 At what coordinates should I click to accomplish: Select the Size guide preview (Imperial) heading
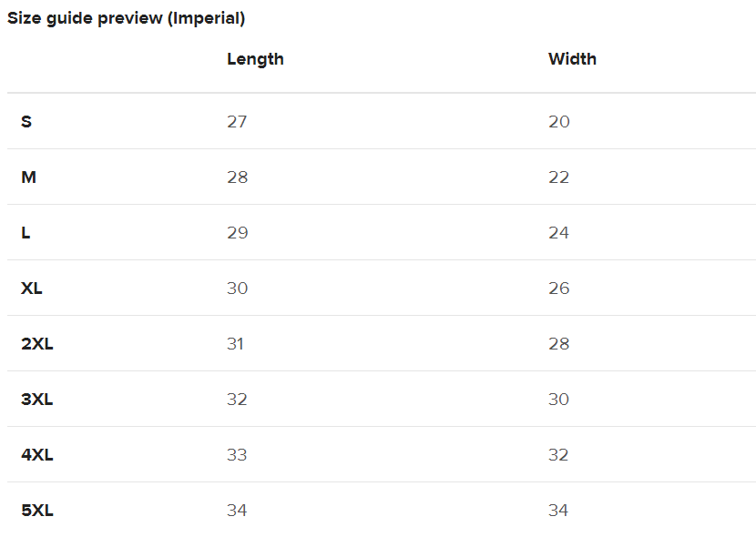coord(126,18)
